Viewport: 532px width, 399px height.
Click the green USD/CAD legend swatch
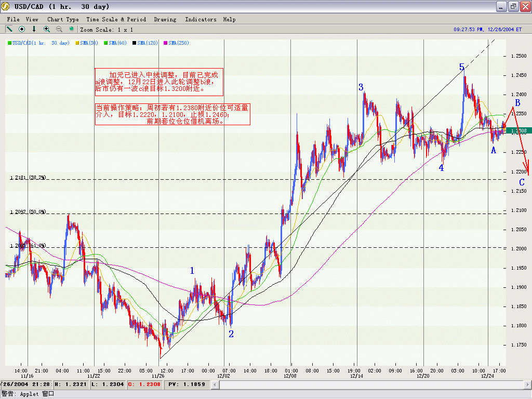coord(9,43)
